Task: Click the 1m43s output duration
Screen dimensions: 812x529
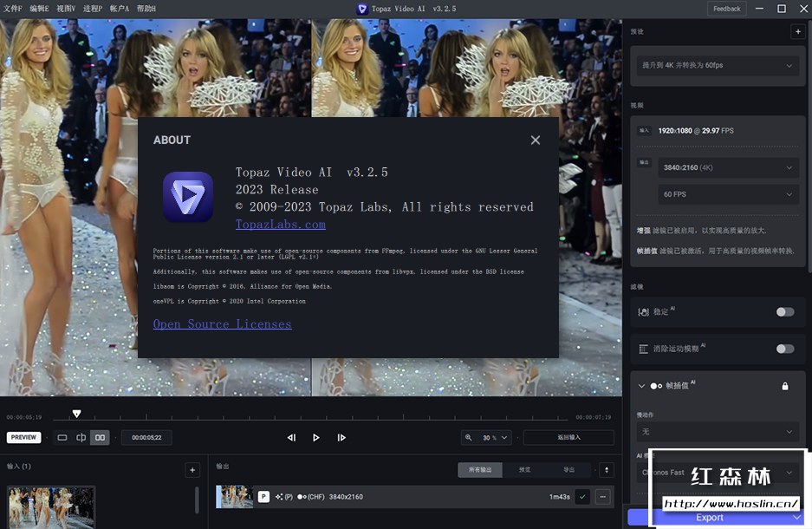Action: [x=559, y=497]
